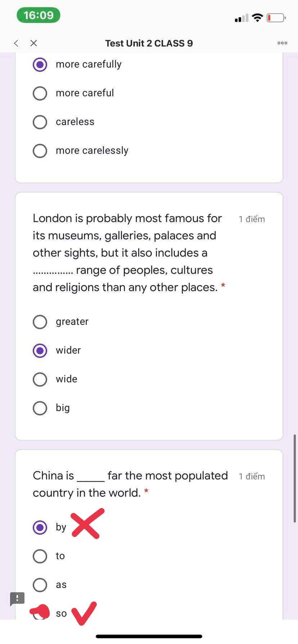Select the "more carefully" option
Screen dimensions: 298x644
click(x=40, y=64)
